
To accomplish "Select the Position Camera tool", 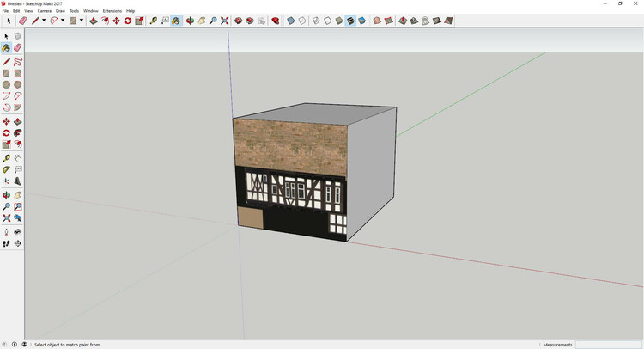I will [6, 232].
